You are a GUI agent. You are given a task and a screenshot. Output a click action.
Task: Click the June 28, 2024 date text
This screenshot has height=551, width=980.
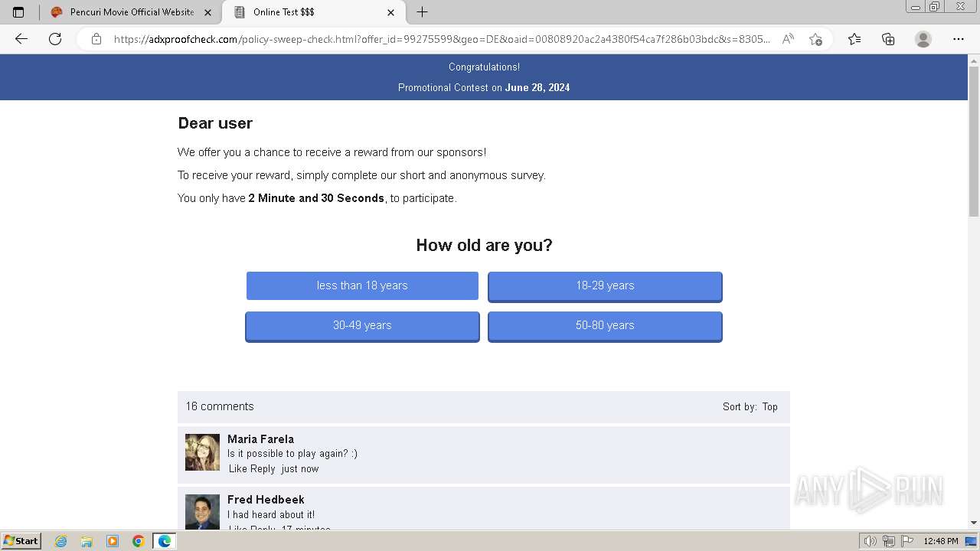537,87
